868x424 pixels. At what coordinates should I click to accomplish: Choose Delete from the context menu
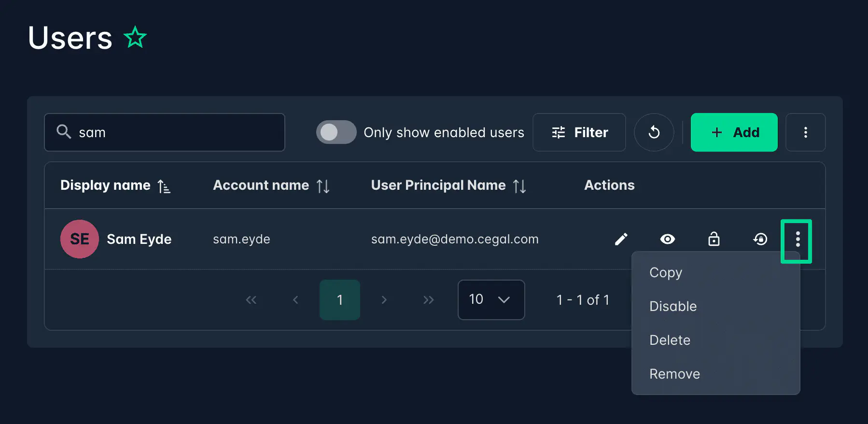(x=670, y=340)
